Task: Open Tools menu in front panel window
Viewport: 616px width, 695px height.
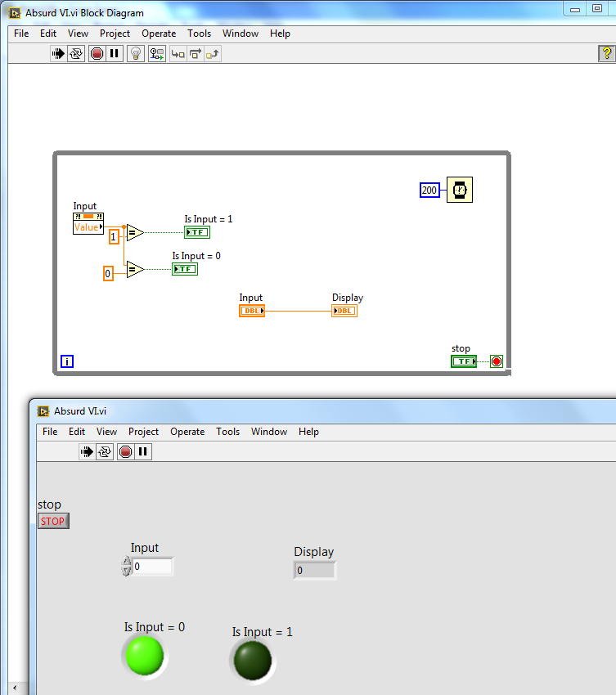Action: click(x=228, y=432)
